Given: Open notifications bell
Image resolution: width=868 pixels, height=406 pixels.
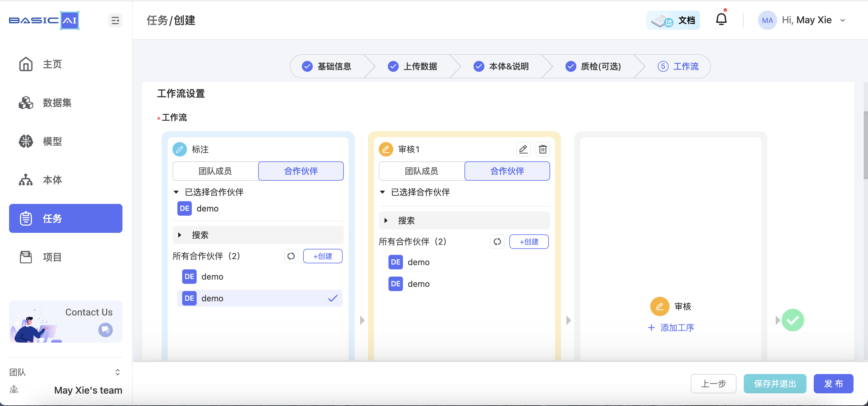Looking at the screenshot, I should pos(721,20).
